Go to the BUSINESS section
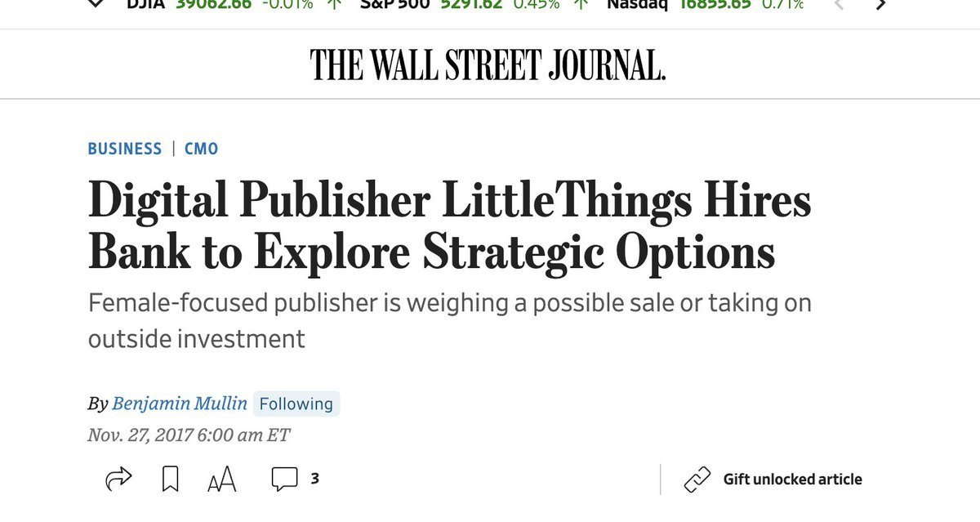980x522 pixels. 125,149
